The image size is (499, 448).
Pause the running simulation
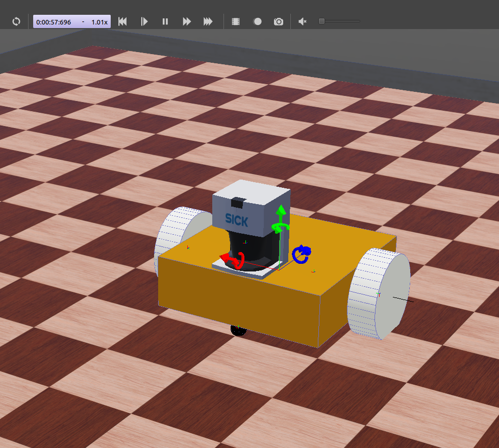click(x=165, y=21)
